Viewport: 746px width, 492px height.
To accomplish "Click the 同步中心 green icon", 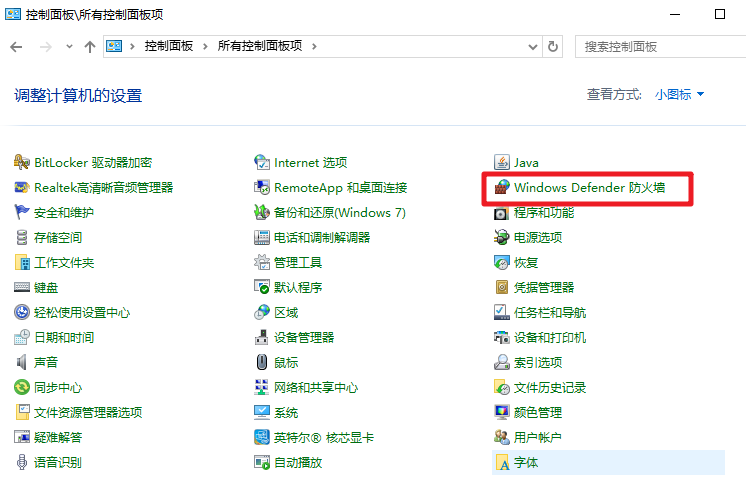I will (22, 387).
